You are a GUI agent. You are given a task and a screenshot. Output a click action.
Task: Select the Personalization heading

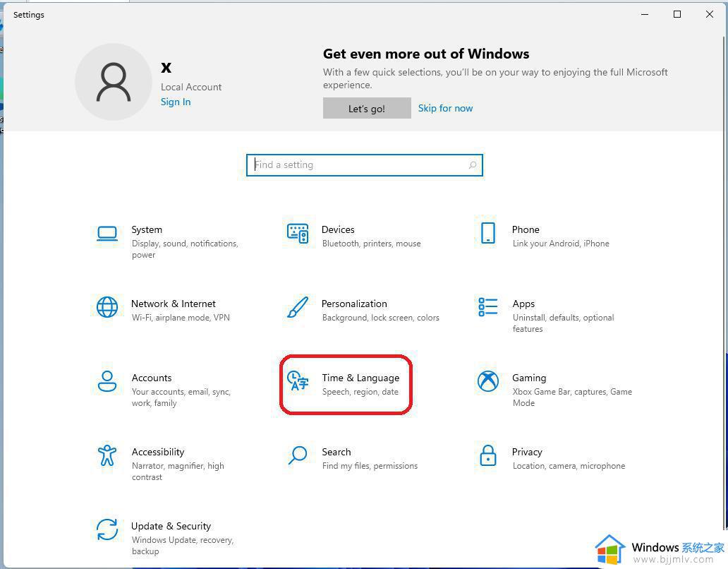(x=354, y=304)
